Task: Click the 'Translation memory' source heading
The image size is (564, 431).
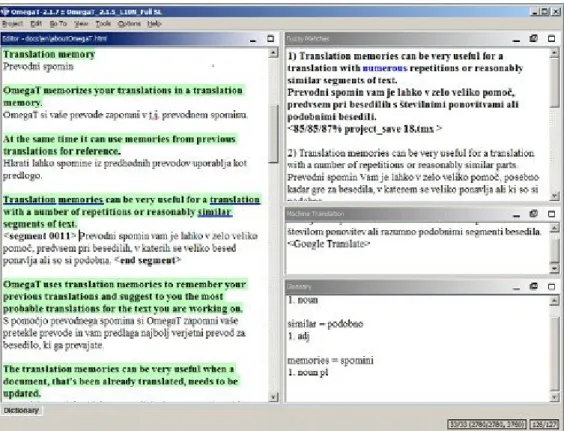Action: coord(49,54)
